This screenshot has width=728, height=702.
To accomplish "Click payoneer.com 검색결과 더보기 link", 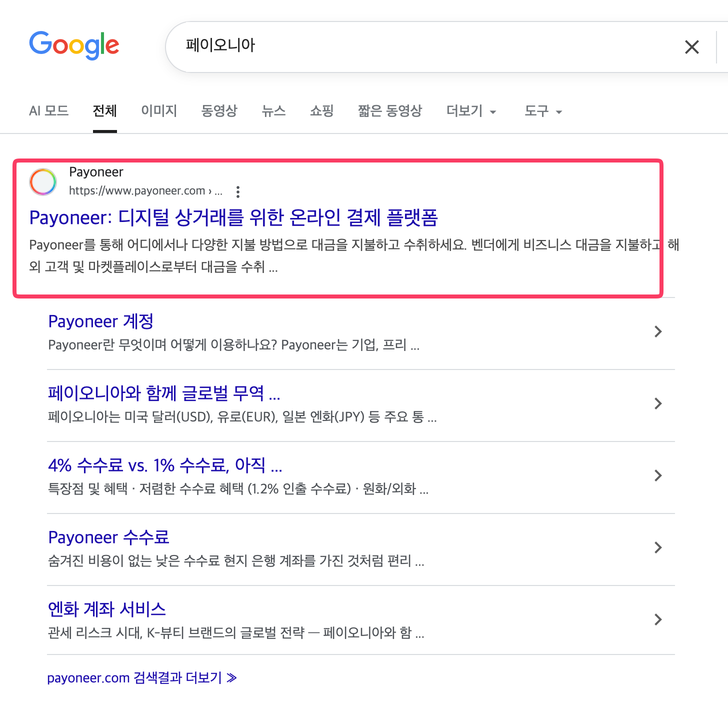I will click(142, 678).
